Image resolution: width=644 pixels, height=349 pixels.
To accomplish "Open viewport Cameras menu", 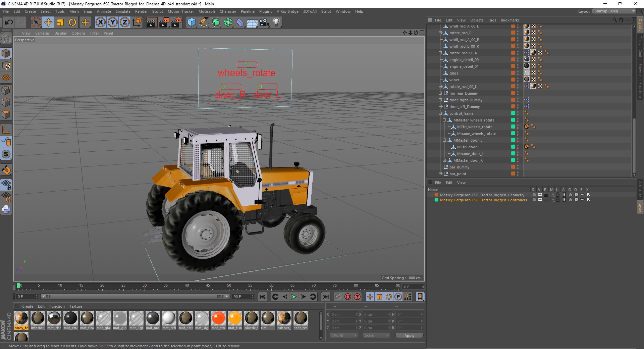I will [x=42, y=33].
